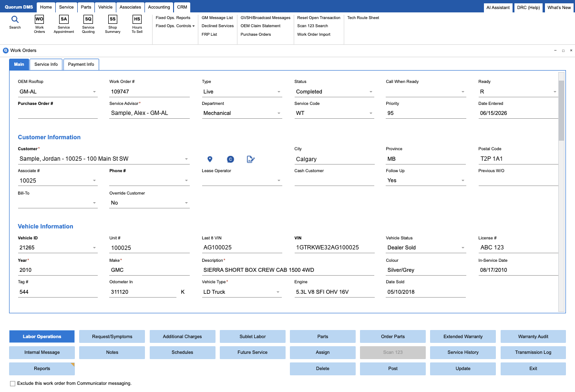Click the Request/Symptoms button
Screen dimensions: 575x392
point(112,336)
